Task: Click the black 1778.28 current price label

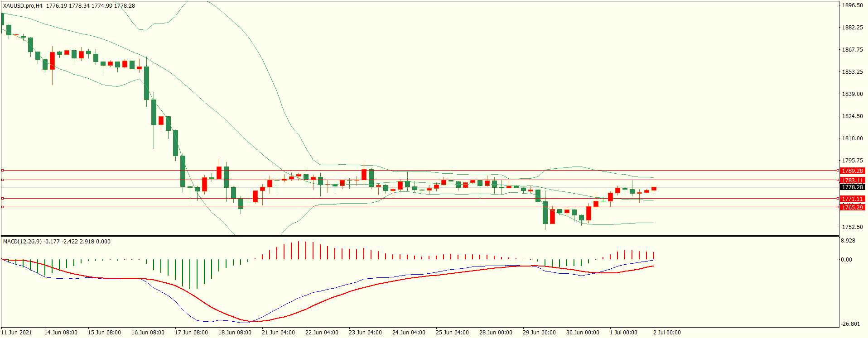Action: tap(852, 187)
